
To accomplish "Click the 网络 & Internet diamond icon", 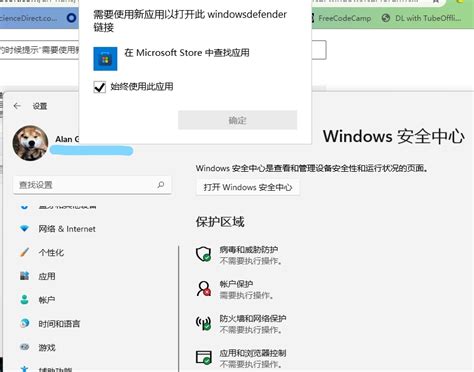I will click(x=24, y=229).
